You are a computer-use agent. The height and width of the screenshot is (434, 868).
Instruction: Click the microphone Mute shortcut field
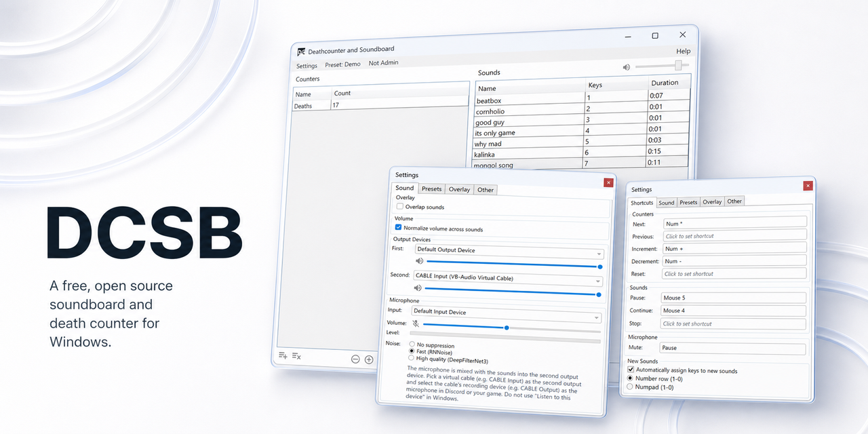[732, 349]
